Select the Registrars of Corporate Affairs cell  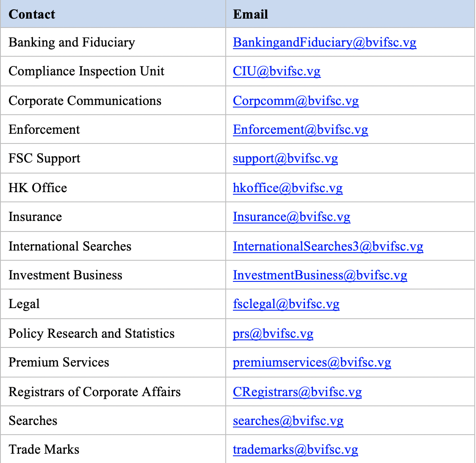click(94, 392)
